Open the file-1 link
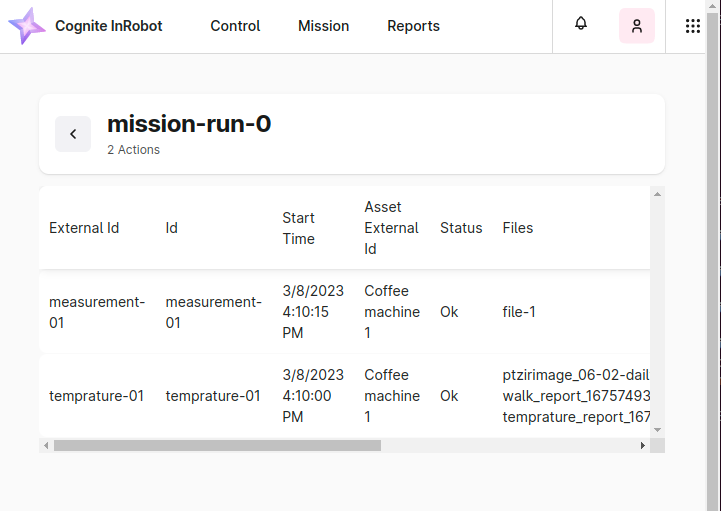The height and width of the screenshot is (511, 721). (519, 312)
